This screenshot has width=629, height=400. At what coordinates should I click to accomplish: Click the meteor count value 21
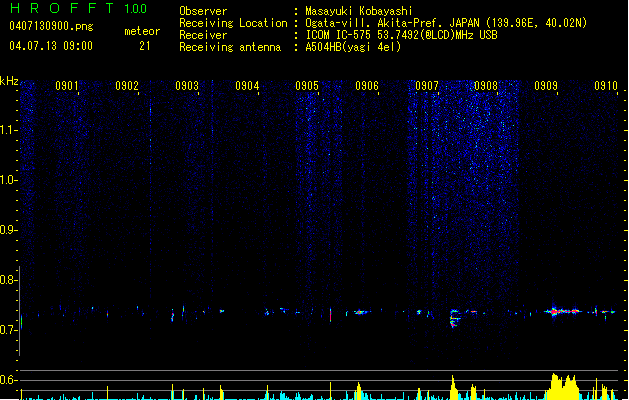pos(145,46)
